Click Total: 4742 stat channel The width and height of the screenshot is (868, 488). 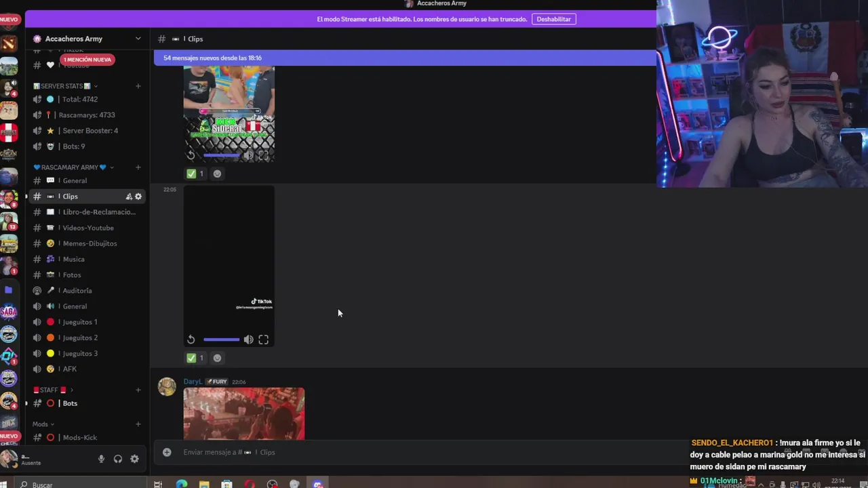click(x=87, y=99)
